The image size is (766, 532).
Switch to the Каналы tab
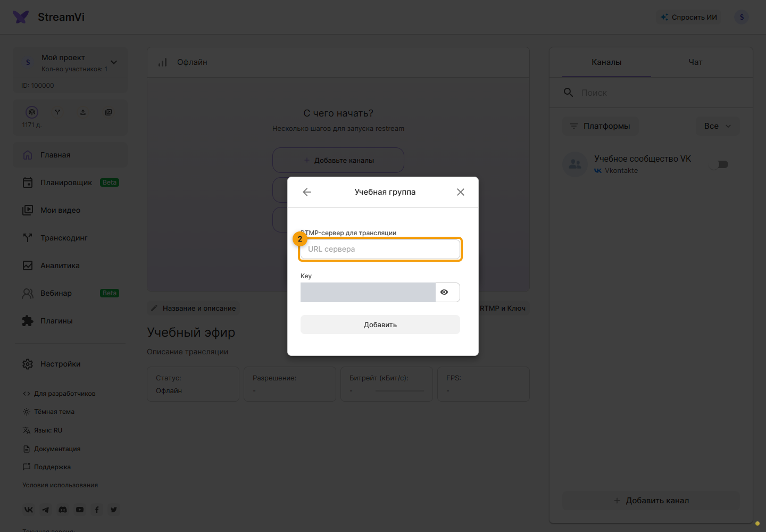[606, 62]
